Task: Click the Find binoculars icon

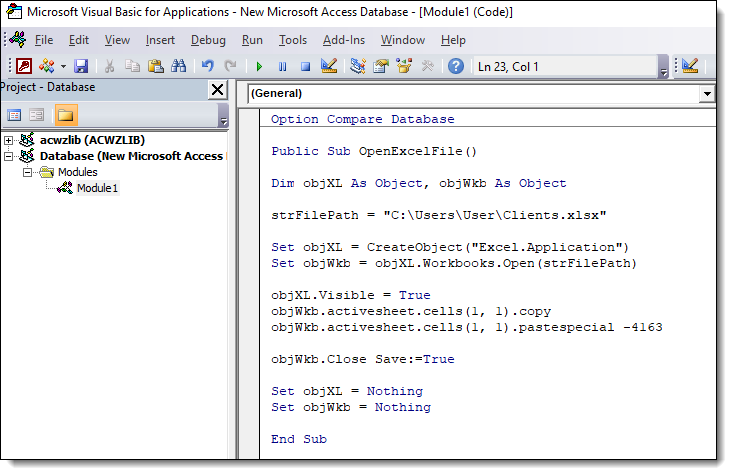Action: [x=178, y=66]
